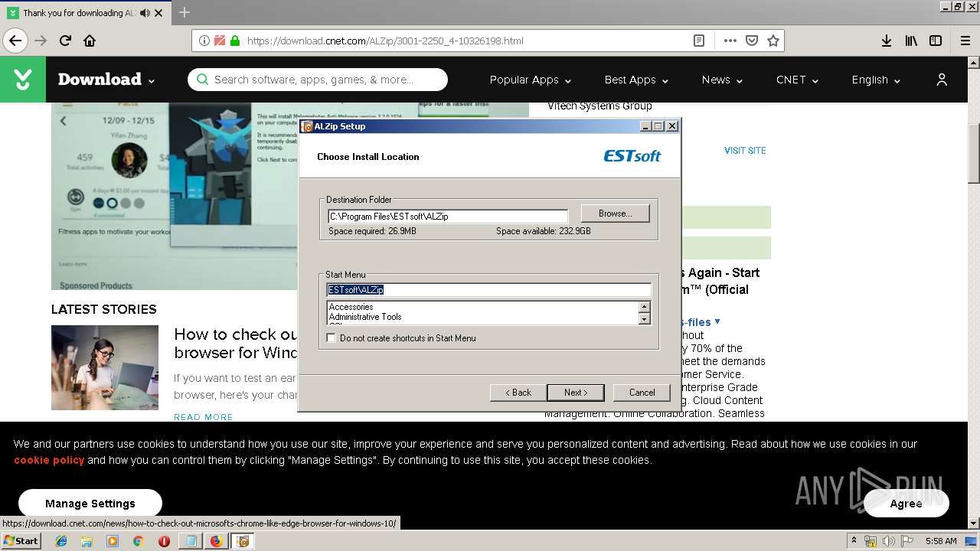980x551 pixels.
Task: Open the notepad taskbar item
Action: (189, 541)
